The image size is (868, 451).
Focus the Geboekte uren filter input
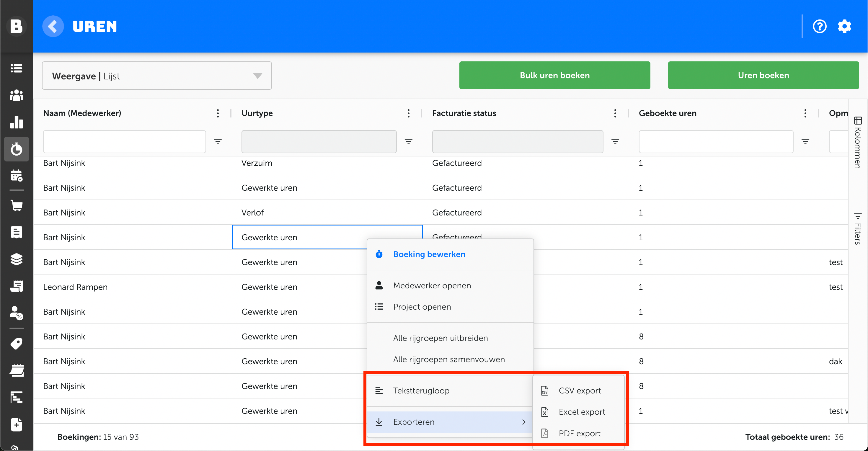(x=716, y=142)
